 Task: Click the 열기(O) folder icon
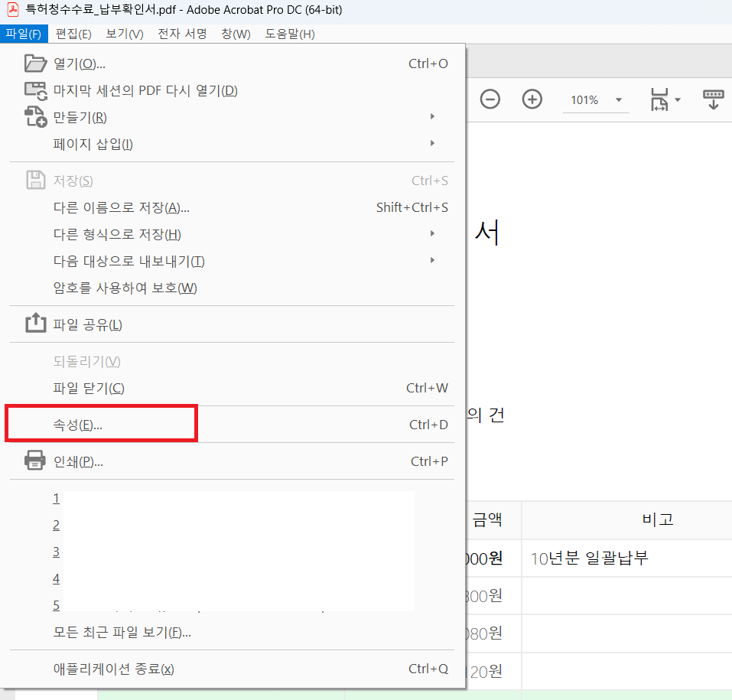pyautogui.click(x=35, y=63)
